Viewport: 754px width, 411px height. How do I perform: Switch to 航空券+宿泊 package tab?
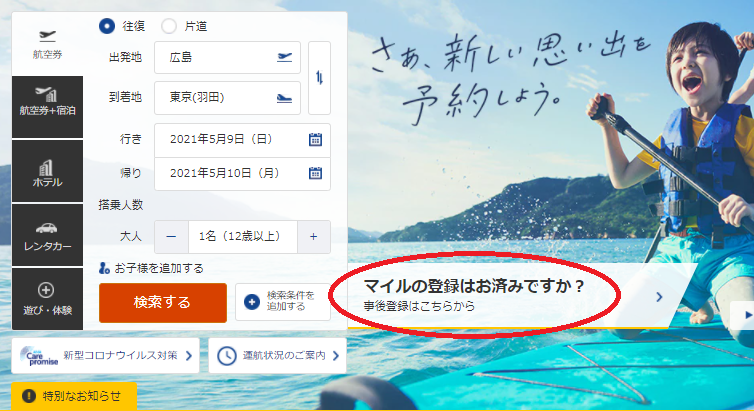(x=48, y=105)
